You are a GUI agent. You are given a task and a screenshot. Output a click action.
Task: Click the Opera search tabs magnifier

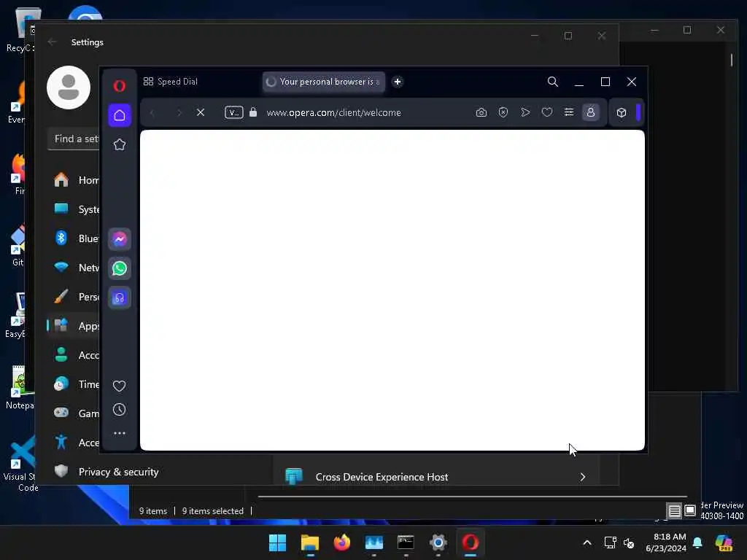553,82
